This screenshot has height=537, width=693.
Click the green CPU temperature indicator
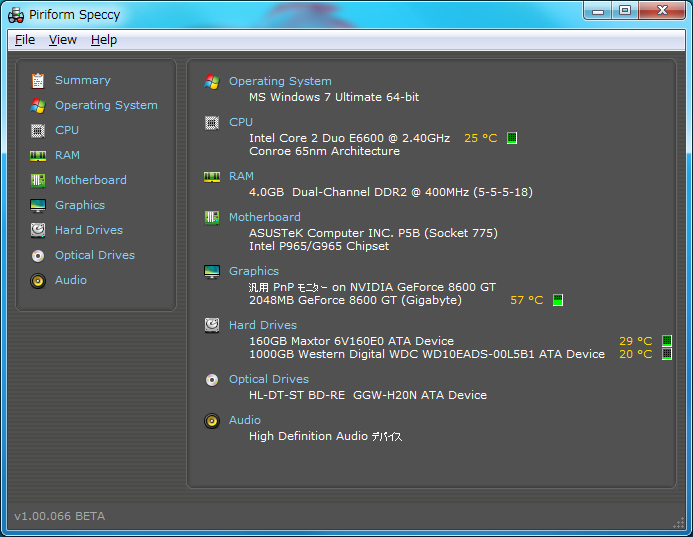coord(512,138)
